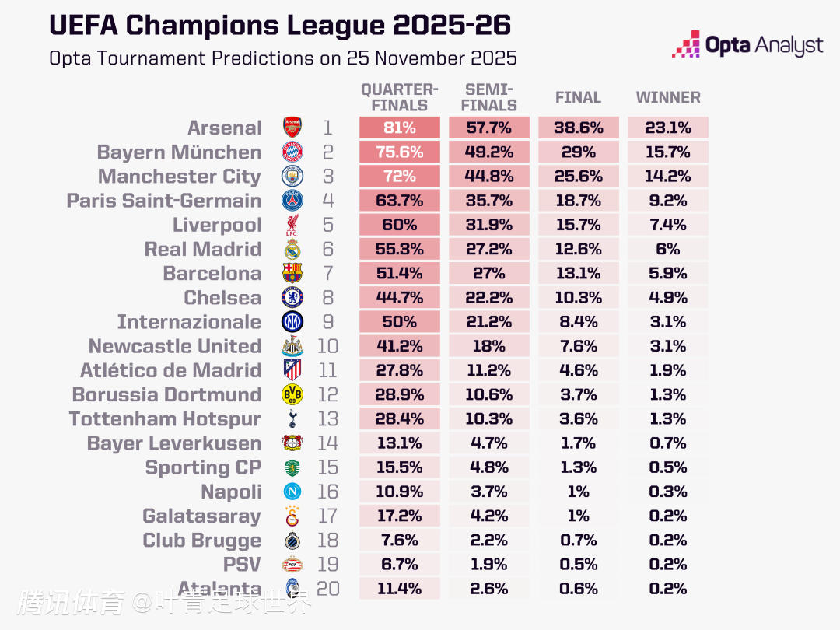Click the Chelsea club crest icon
The image size is (840, 630).
pyautogui.click(x=292, y=297)
